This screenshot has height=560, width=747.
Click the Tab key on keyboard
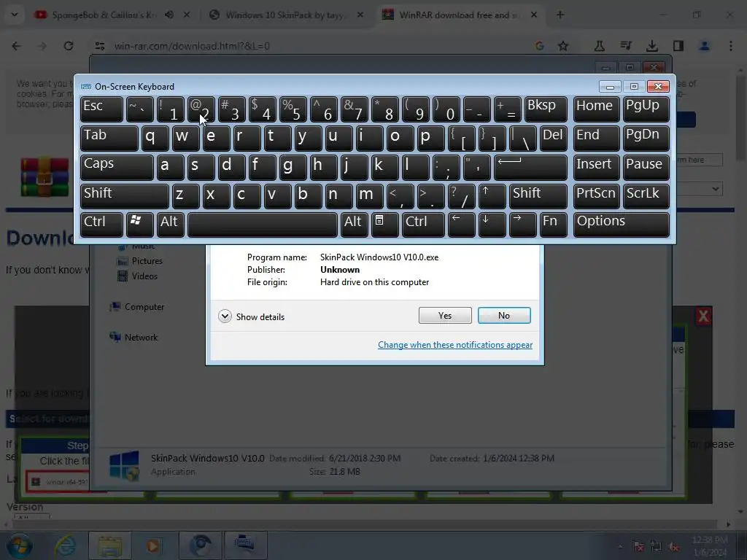pyautogui.click(x=109, y=138)
